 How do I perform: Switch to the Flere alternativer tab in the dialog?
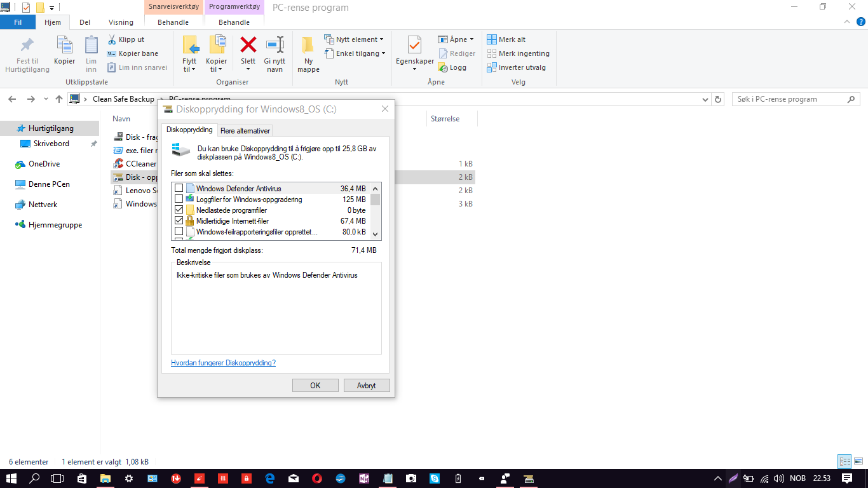click(x=245, y=131)
